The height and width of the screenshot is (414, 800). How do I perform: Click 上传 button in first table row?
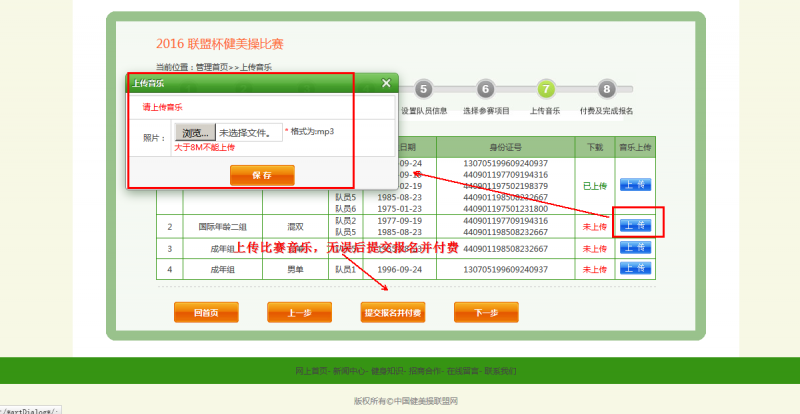(x=635, y=185)
